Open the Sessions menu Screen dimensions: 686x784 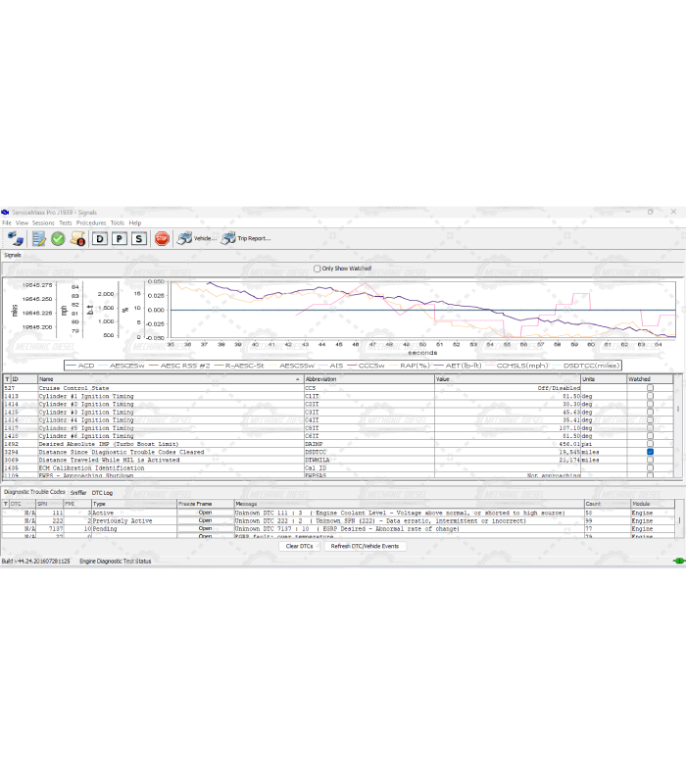[43, 222]
